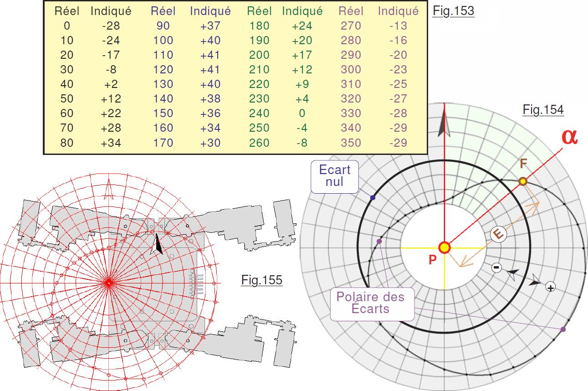
Task: Click the table cell '-24'
Action: [x=111, y=41]
